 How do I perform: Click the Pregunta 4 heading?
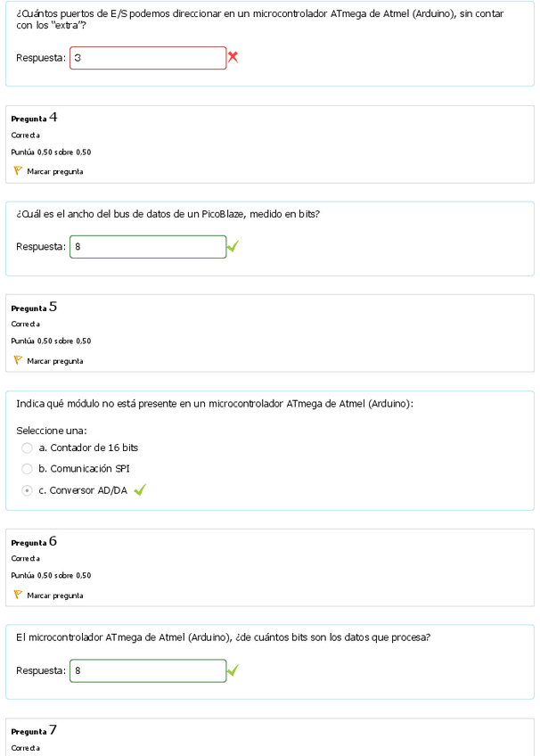pyautogui.click(x=35, y=118)
